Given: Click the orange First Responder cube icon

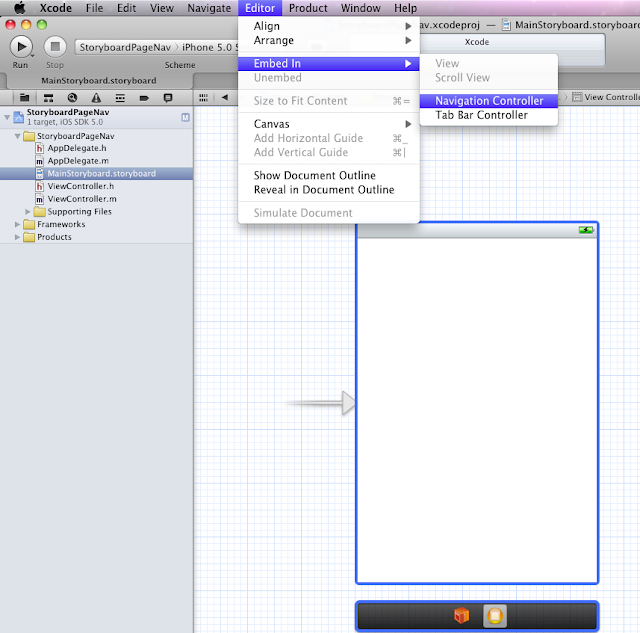Looking at the screenshot, I should pyautogui.click(x=462, y=615).
